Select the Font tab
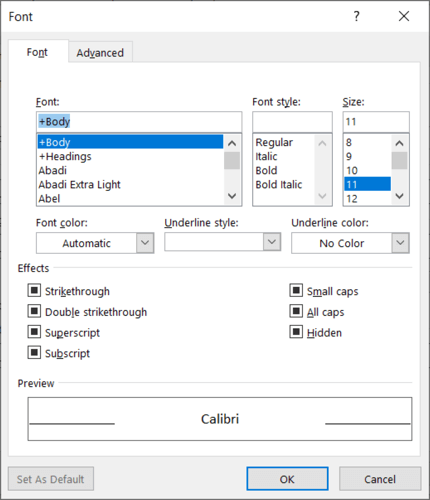The image size is (430, 500). [37, 52]
